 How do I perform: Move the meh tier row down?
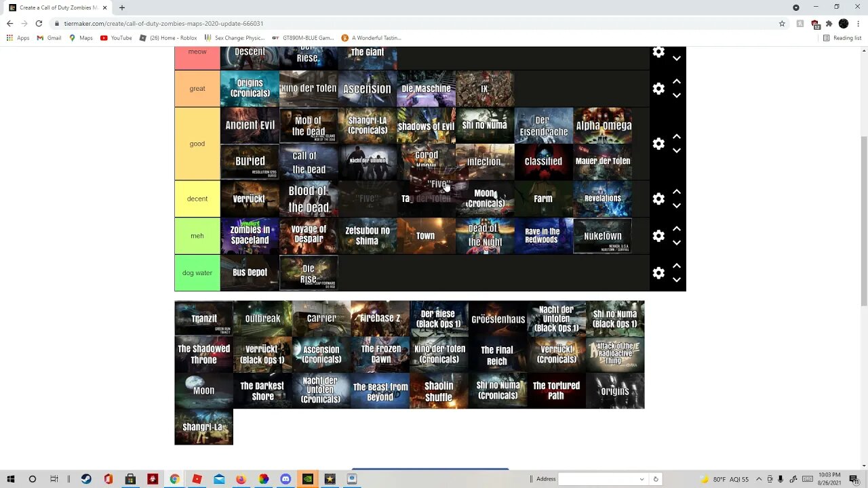pos(677,243)
